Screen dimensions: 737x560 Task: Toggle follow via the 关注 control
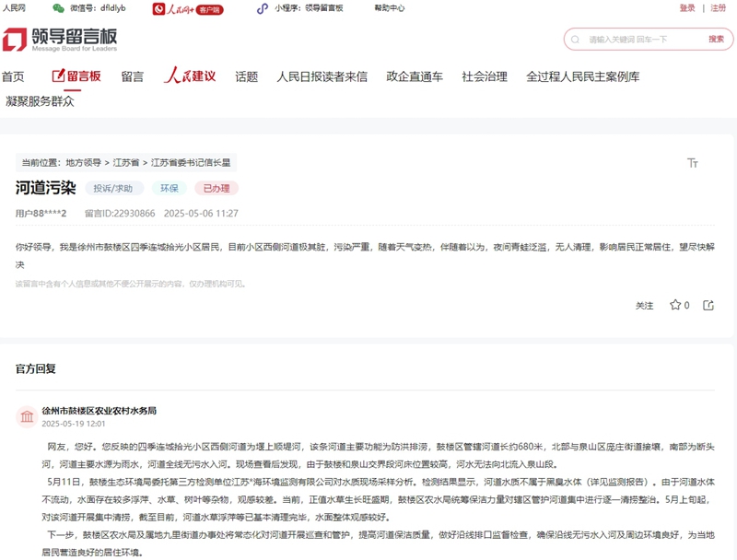click(646, 305)
